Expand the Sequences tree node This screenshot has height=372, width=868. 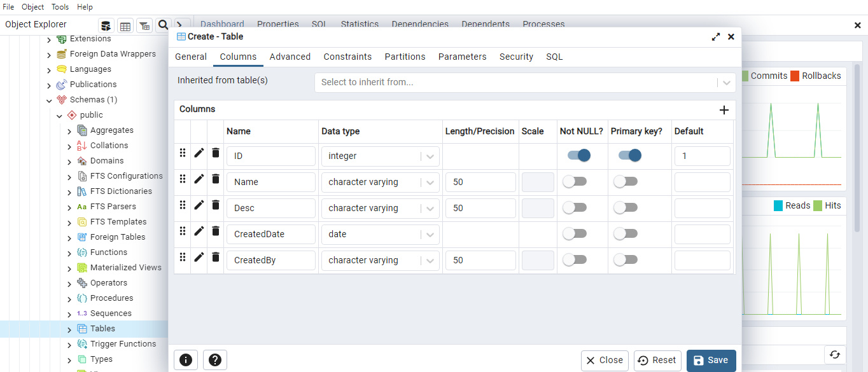[69, 314]
